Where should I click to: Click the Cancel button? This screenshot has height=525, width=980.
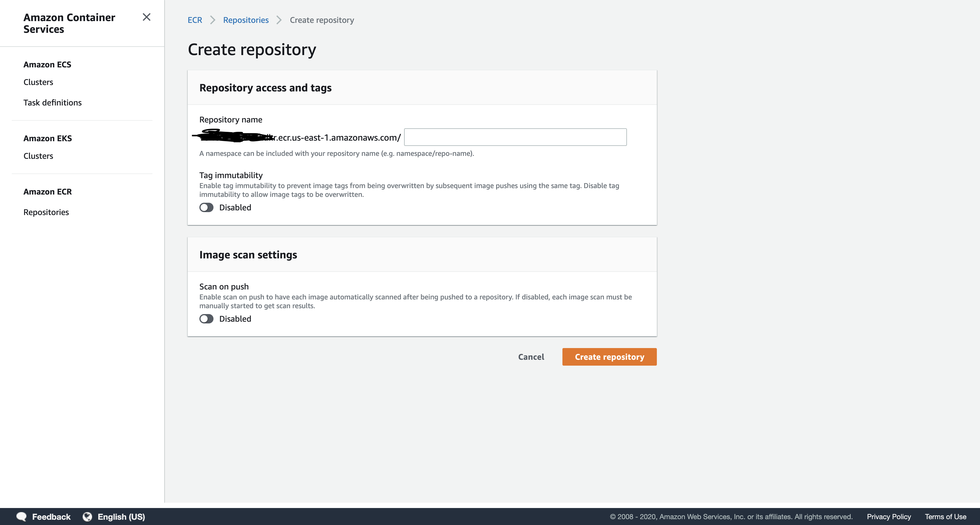coord(531,357)
